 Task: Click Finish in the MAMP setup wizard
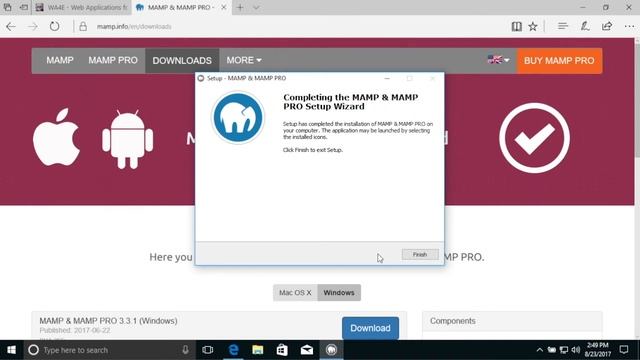420,254
